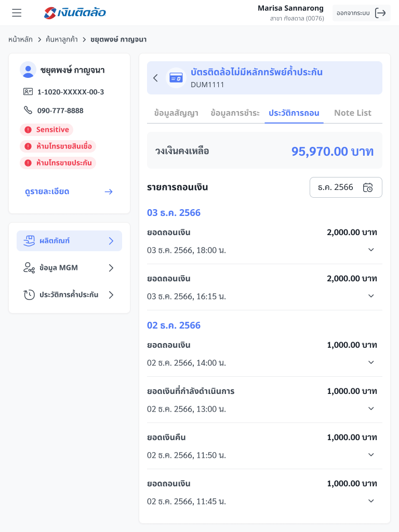Open the hamburger menu
The height and width of the screenshot is (532, 399).
point(17,13)
